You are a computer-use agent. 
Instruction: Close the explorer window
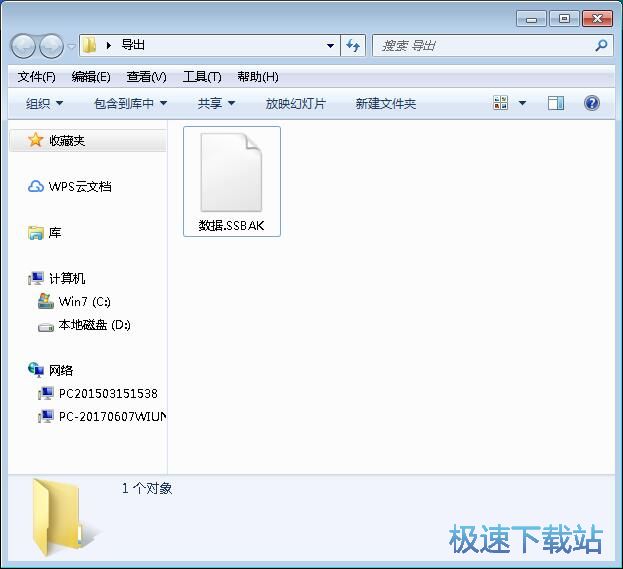[597, 19]
